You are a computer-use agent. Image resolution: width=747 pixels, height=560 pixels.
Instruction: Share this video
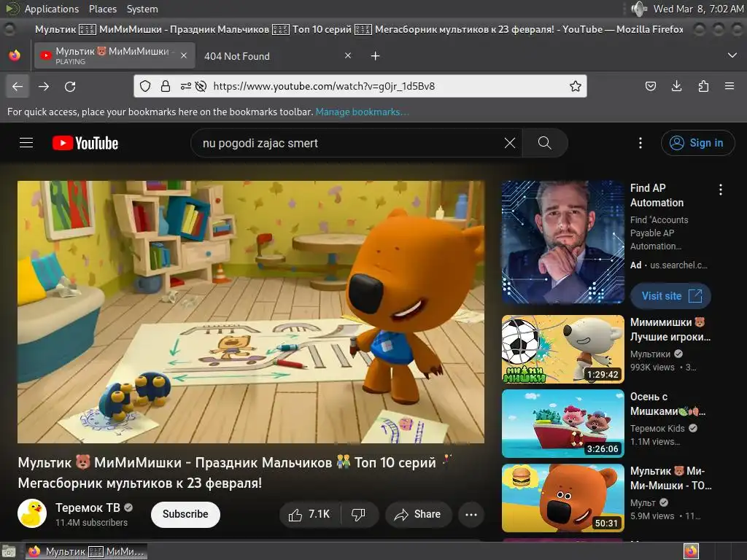418,514
